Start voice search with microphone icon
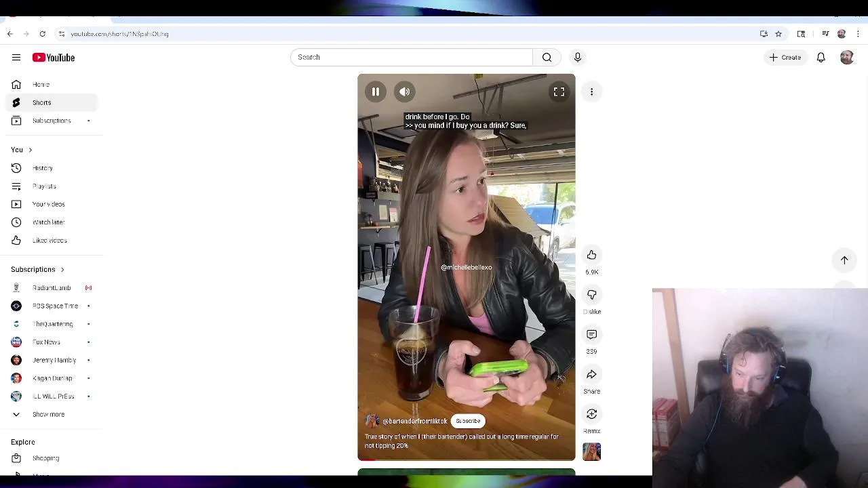Viewport: 868px width, 488px height. pos(578,57)
